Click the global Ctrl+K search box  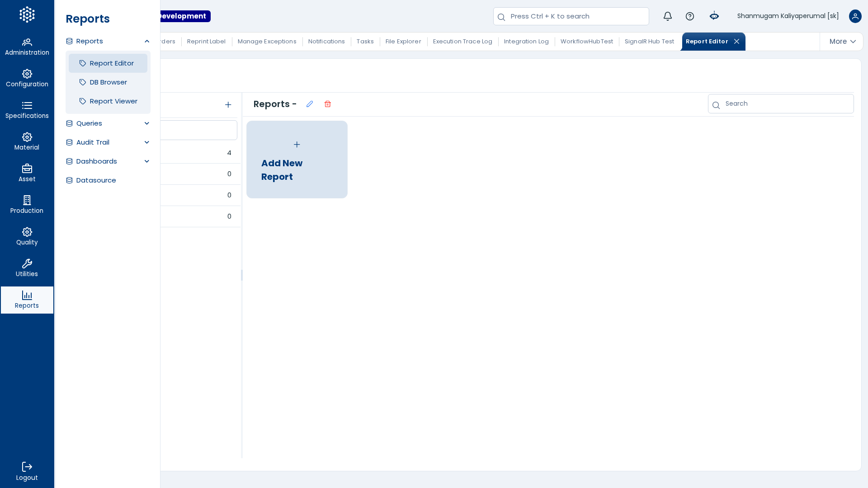[571, 16]
